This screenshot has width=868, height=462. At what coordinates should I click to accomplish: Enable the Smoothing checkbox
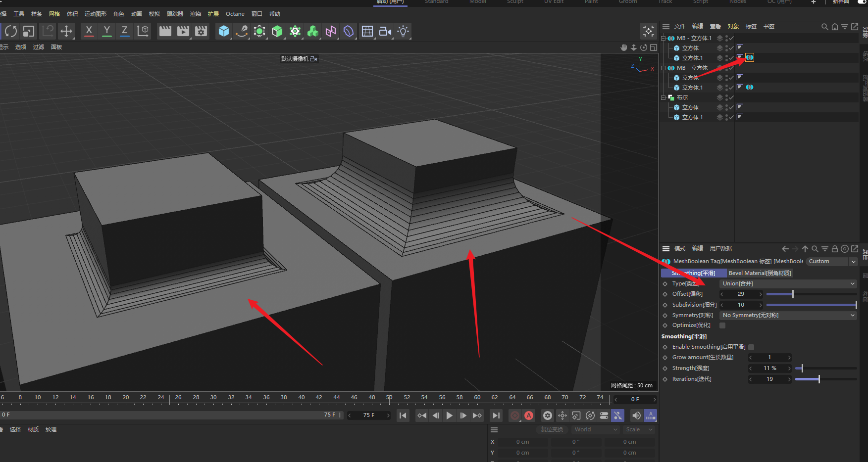[x=751, y=347]
